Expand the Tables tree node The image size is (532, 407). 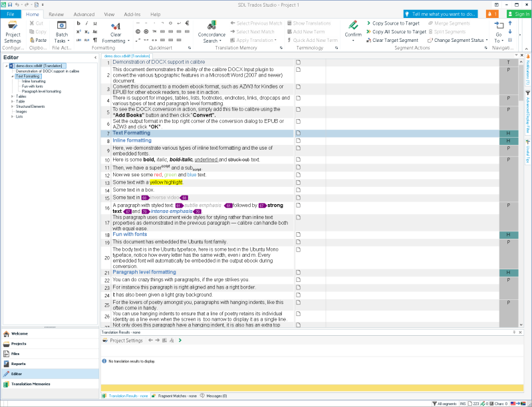click(x=12, y=96)
